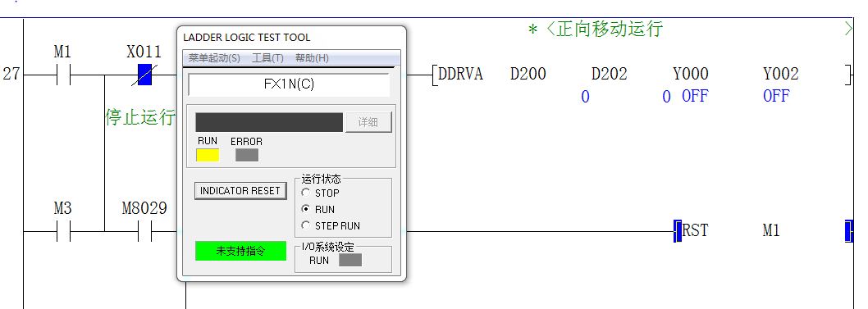Click the green 未支持指令 status box
Image resolution: width=868 pixels, height=309 pixels.
241,251
